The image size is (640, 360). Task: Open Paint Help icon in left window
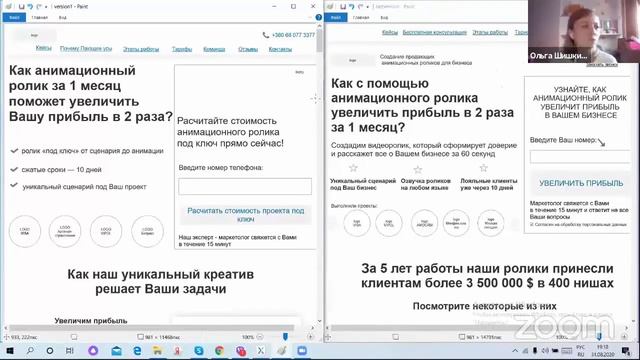click(319, 17)
